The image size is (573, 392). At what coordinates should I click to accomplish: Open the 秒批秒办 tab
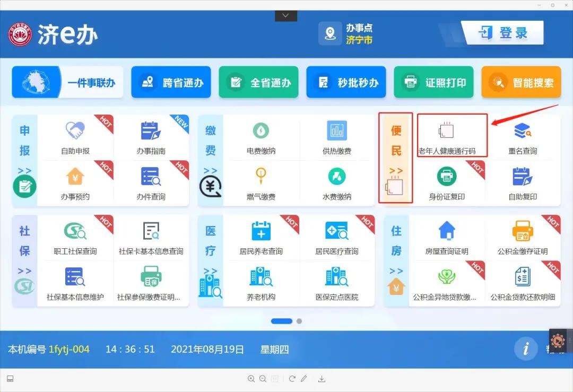pos(346,82)
